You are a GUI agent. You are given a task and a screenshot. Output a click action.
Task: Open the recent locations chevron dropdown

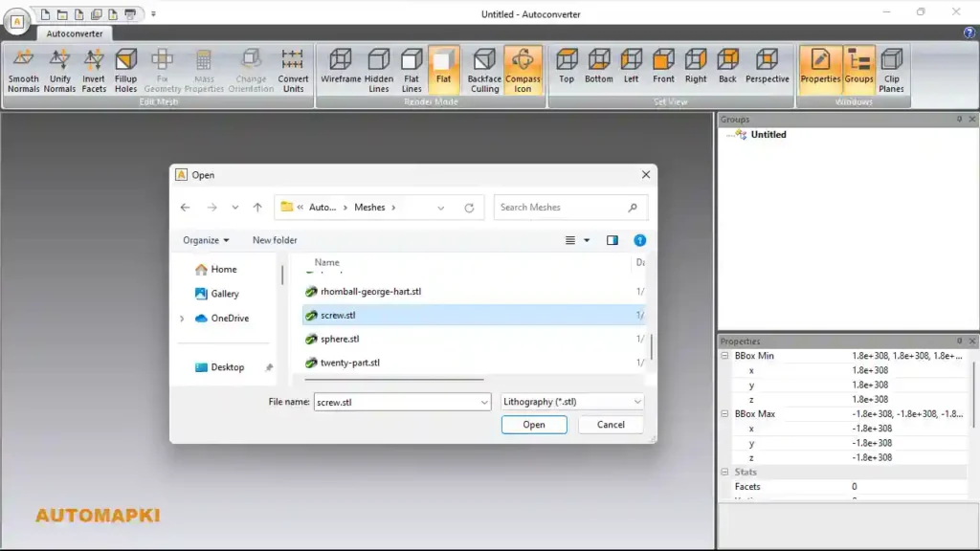235,208
